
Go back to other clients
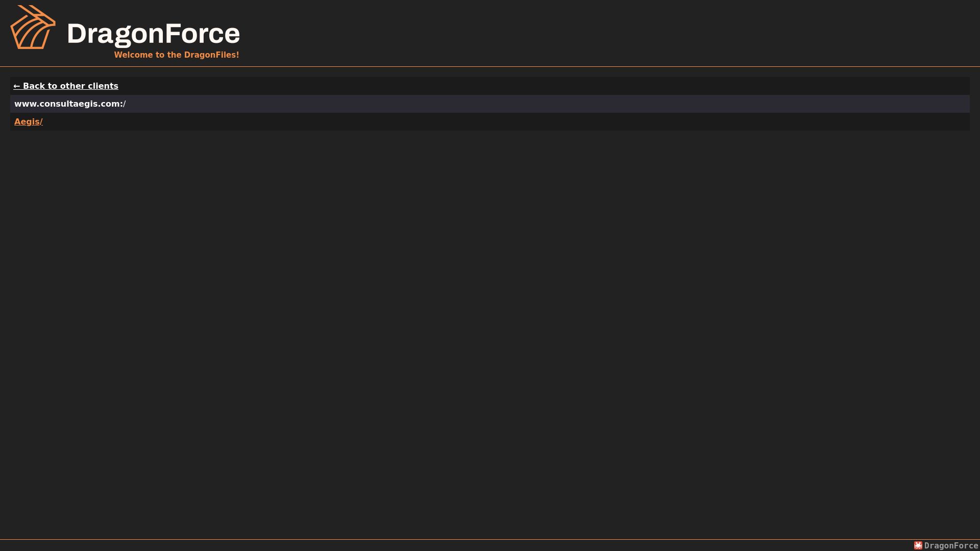pyautogui.click(x=66, y=86)
